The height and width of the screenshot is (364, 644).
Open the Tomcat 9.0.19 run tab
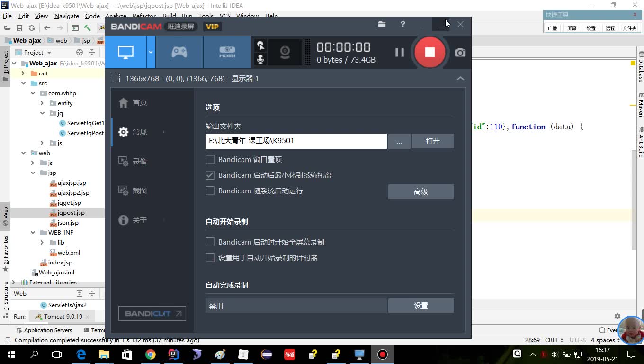click(63, 316)
